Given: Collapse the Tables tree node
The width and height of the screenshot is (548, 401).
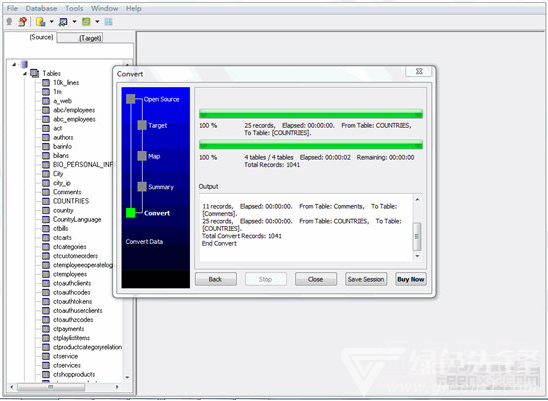Looking at the screenshot, I should tap(25, 73).
